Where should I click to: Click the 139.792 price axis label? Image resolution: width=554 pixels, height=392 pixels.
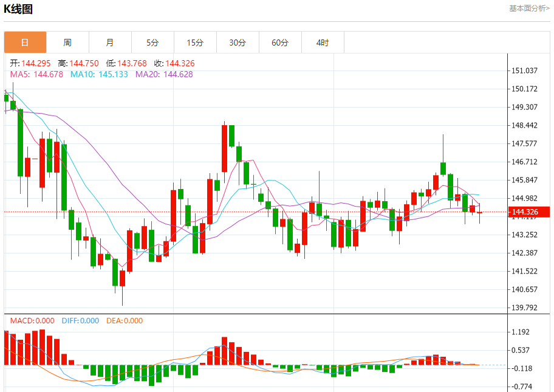(x=524, y=308)
